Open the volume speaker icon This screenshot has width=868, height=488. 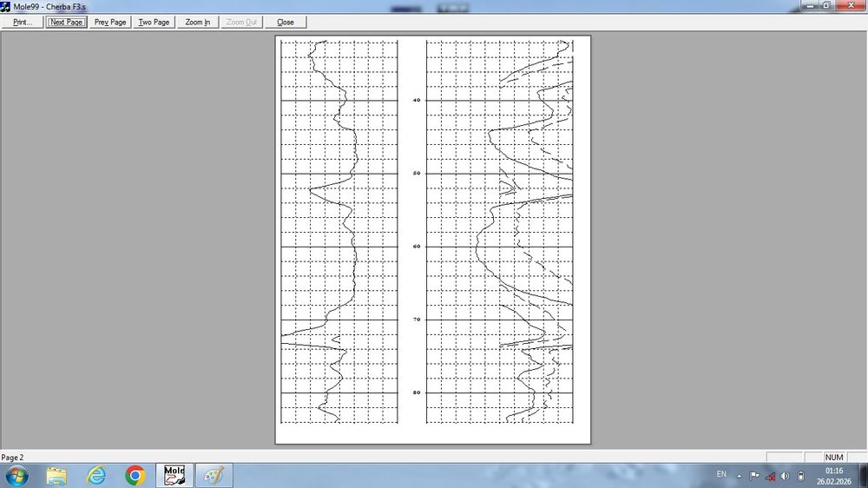tap(785, 476)
